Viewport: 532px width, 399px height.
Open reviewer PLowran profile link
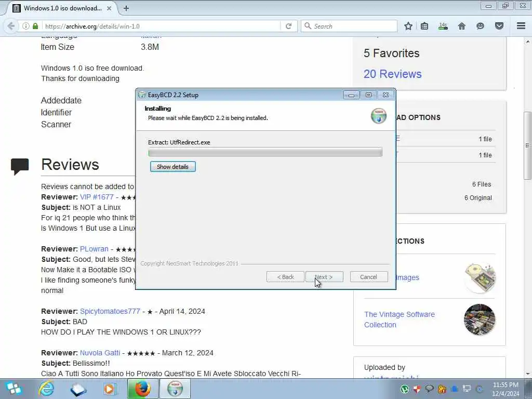click(x=94, y=249)
